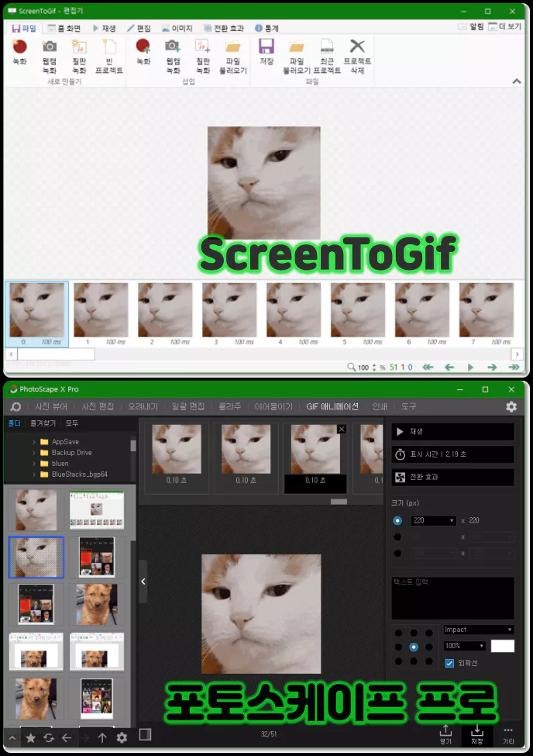The height and width of the screenshot is (756, 533).
Task: Click the 텍스트 입력 text box
Action: coord(453,599)
